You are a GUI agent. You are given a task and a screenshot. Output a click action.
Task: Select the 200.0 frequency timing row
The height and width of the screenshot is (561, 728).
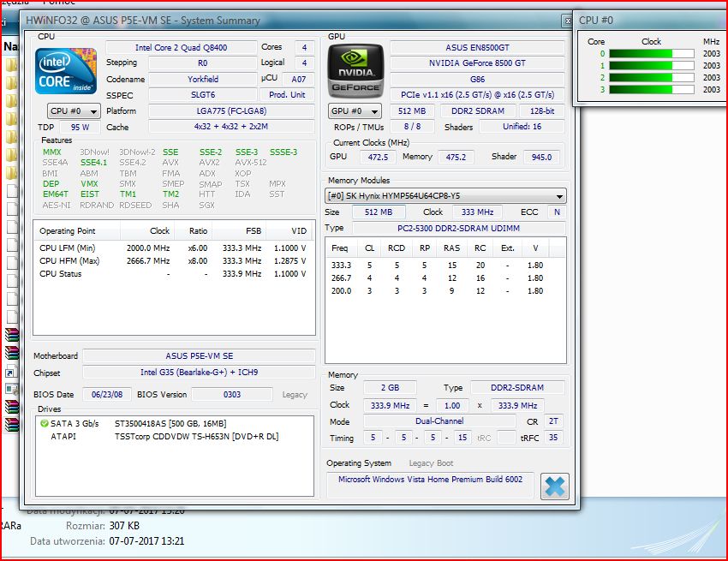pyautogui.click(x=445, y=291)
